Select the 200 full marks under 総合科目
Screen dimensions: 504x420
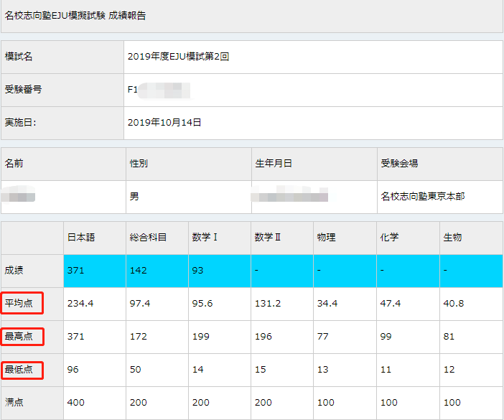point(139,402)
